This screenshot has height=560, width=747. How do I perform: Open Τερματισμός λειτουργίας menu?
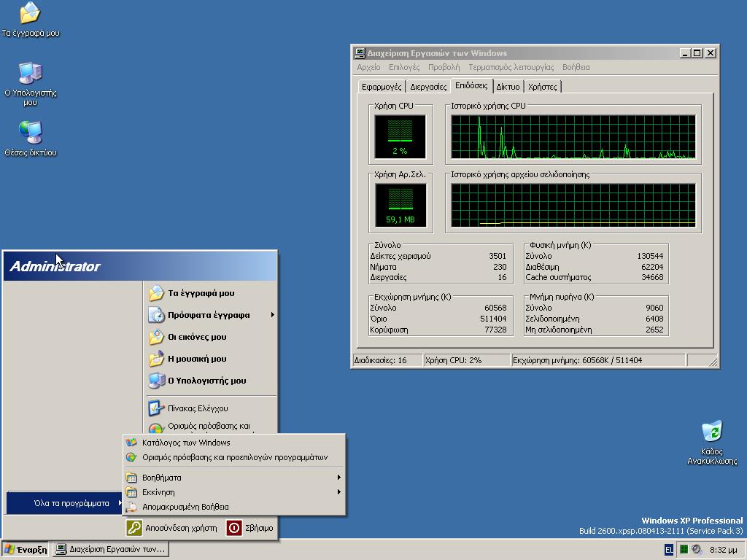click(511, 67)
